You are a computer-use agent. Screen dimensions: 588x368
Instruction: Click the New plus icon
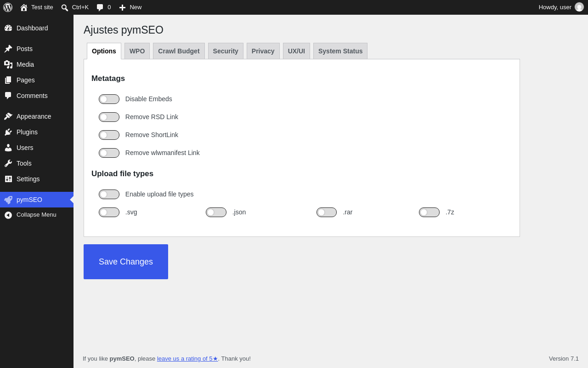coord(122,7)
